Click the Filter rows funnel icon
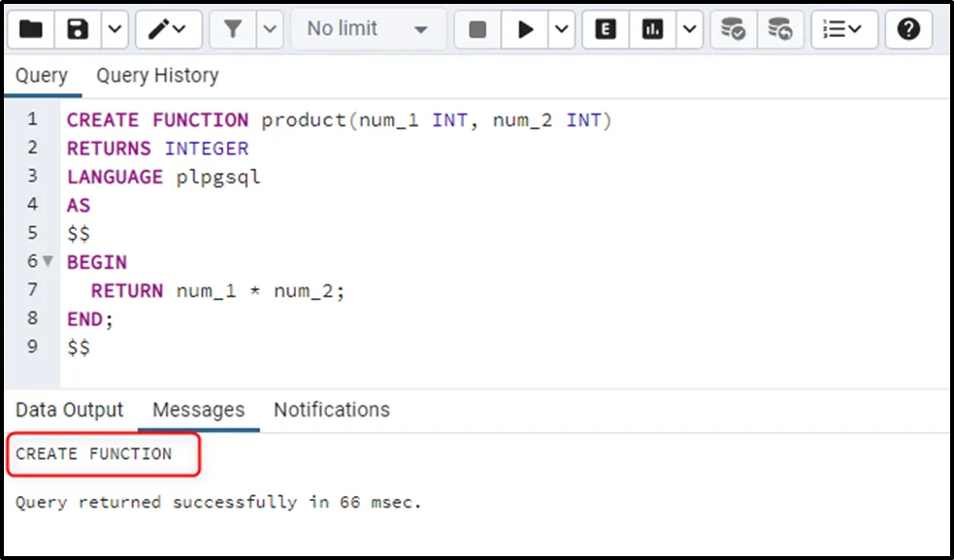 (x=233, y=30)
